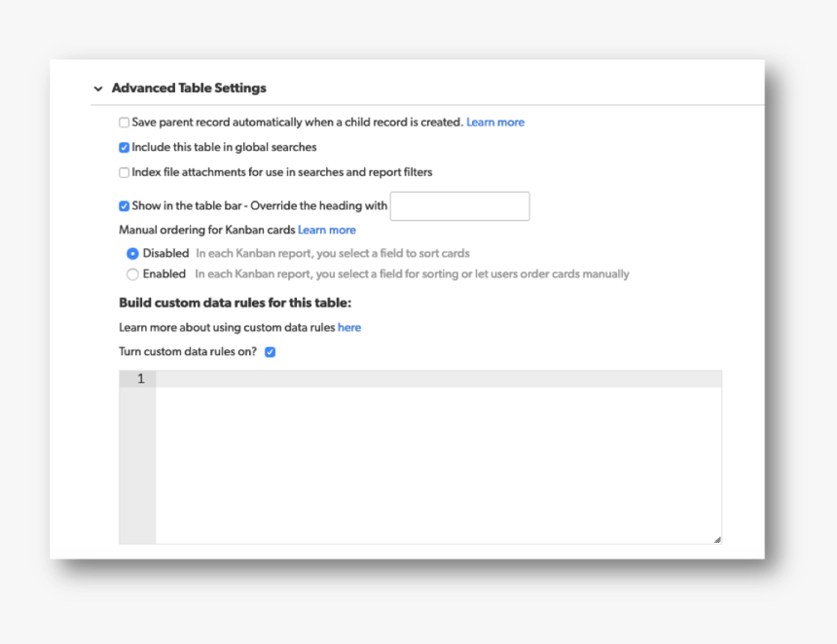Toggle the turn custom data rules on checkbox

point(271,352)
